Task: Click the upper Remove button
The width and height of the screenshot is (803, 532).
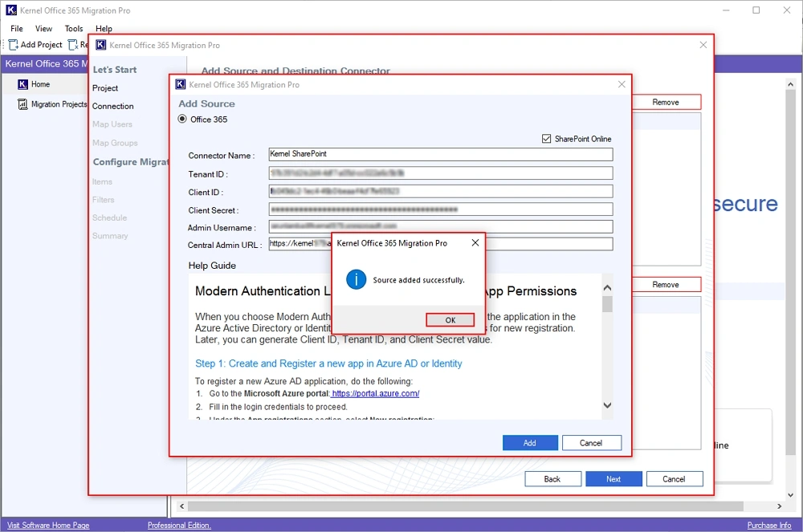Action: (665, 103)
